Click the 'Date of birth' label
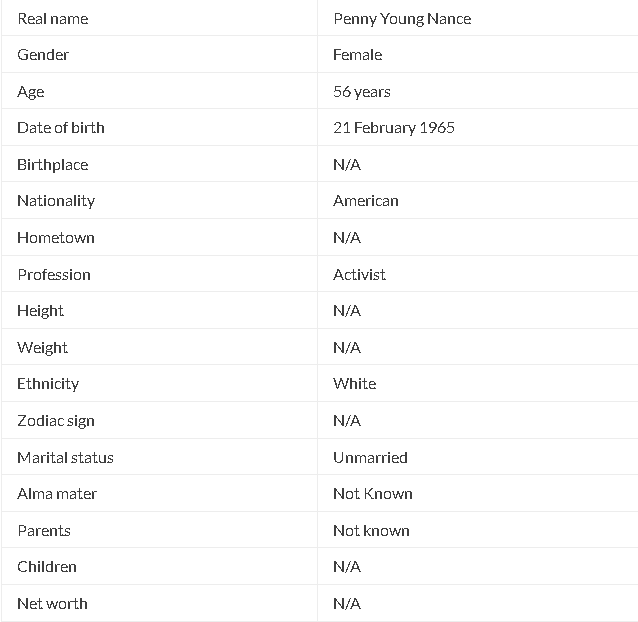The width and height of the screenshot is (638, 622). coord(61,128)
